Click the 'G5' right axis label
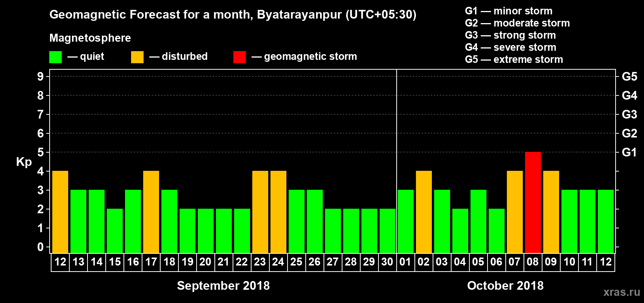644x303 pixels. (x=630, y=77)
